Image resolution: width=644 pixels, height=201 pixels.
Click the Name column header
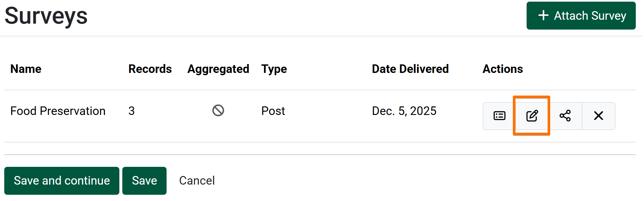pos(26,69)
